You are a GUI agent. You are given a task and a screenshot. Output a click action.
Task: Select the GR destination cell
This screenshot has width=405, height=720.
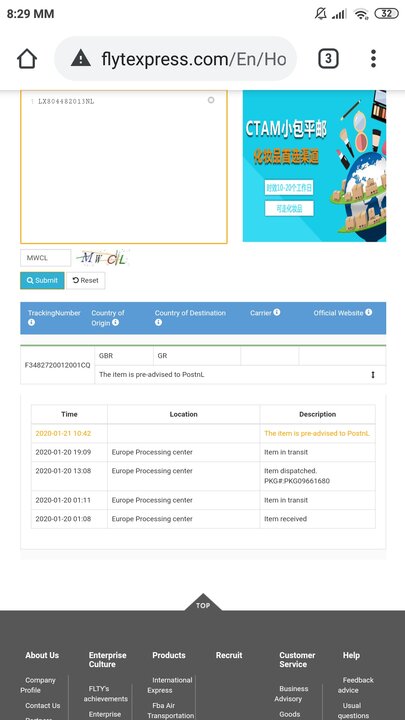197,356
